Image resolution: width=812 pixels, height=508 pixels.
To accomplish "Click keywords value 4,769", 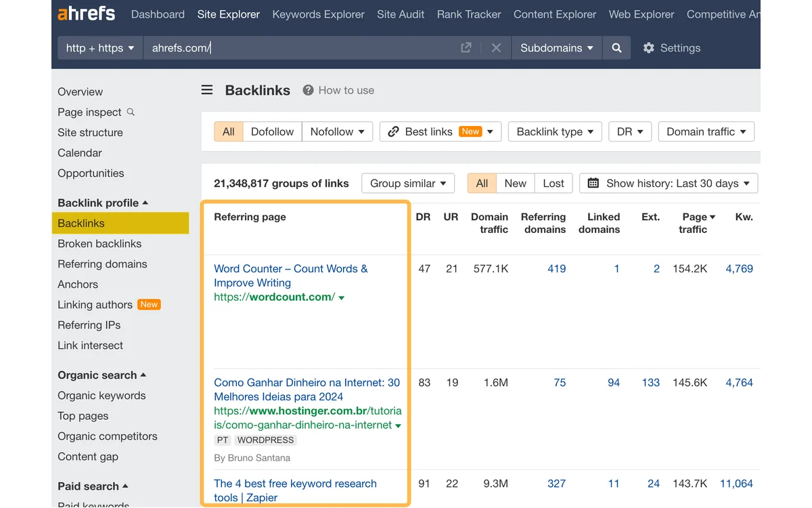I will coord(739,268).
